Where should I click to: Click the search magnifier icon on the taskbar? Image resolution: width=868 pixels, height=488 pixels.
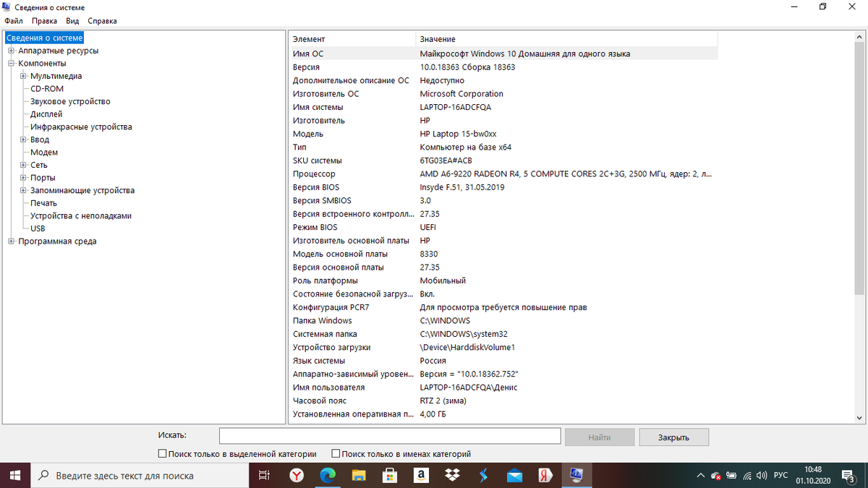43,476
